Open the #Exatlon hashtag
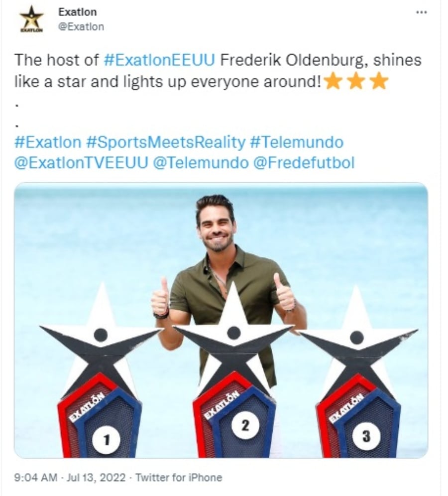Image resolution: width=448 pixels, height=496 pixels. pyautogui.click(x=48, y=142)
